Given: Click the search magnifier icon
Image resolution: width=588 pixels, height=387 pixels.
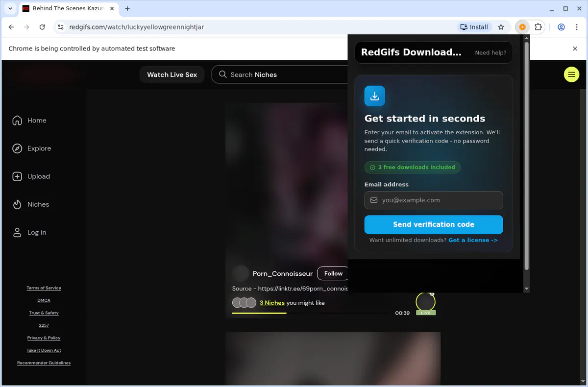Looking at the screenshot, I should tap(223, 74).
